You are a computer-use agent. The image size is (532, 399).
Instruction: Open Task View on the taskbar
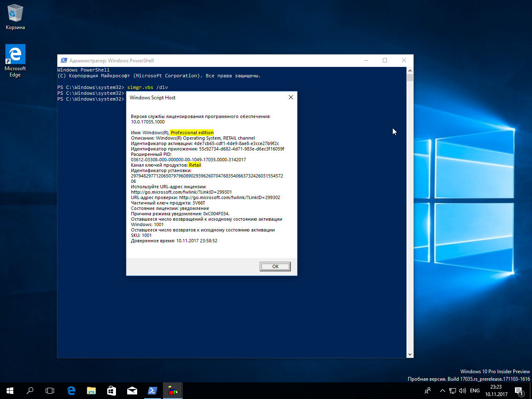pyautogui.click(x=50, y=391)
